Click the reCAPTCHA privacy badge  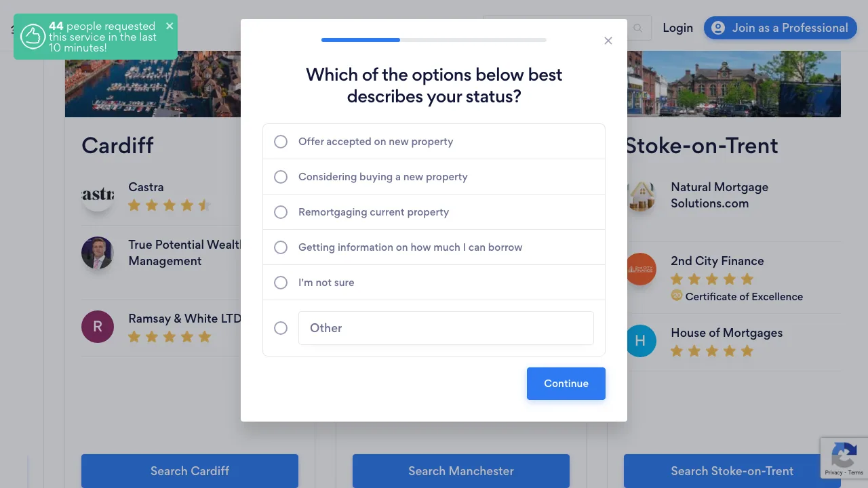(844, 457)
